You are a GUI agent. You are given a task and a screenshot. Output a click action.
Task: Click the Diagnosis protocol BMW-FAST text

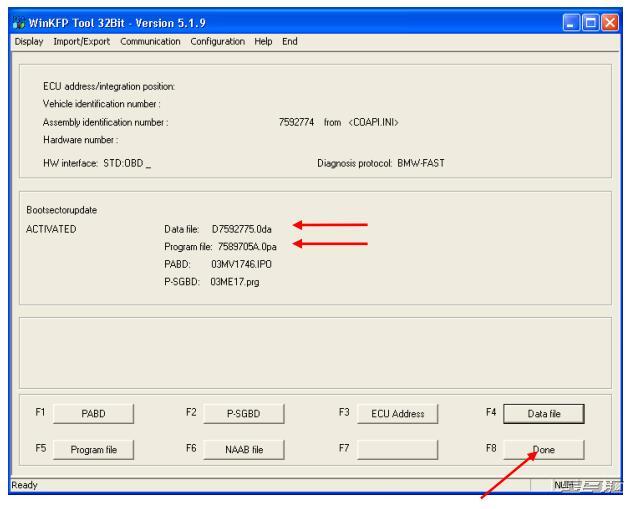[x=381, y=163]
